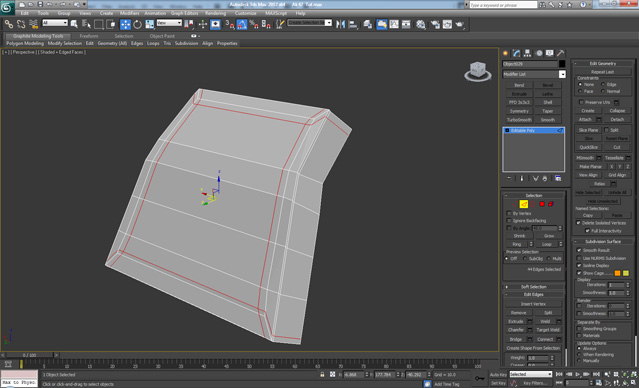Click the Rectangular Selection Region icon

[98, 24]
